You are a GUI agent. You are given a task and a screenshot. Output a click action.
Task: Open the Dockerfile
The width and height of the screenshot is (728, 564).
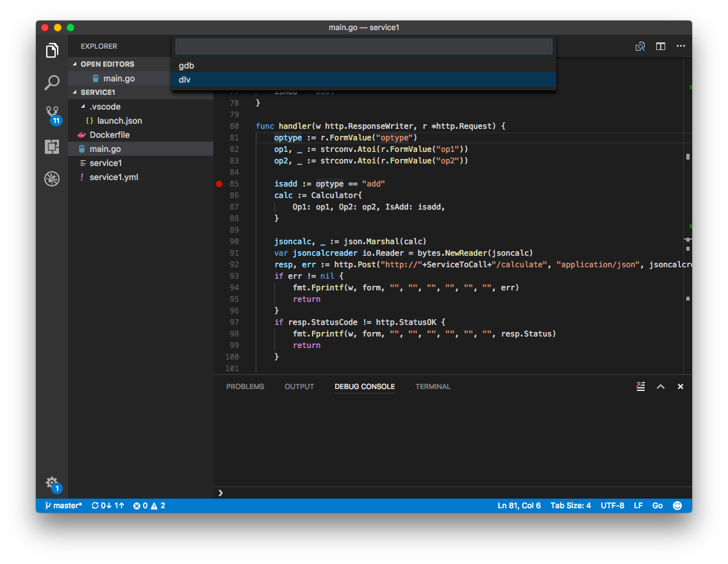click(x=110, y=135)
